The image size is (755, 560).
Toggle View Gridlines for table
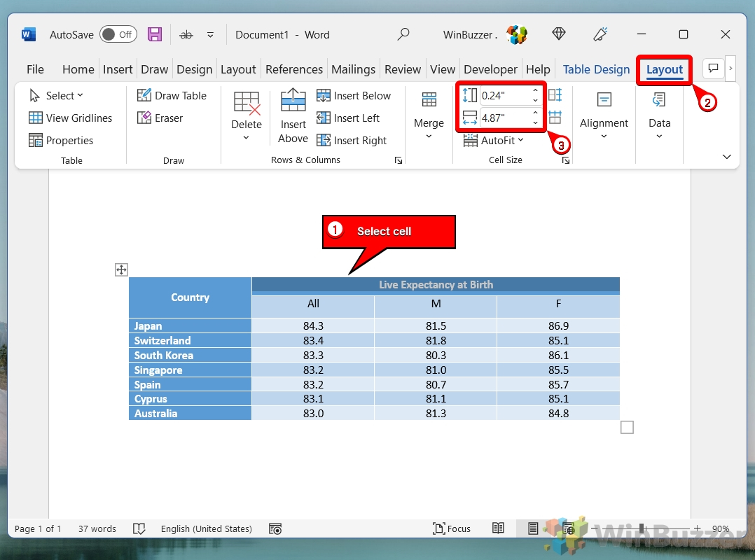[x=71, y=118]
